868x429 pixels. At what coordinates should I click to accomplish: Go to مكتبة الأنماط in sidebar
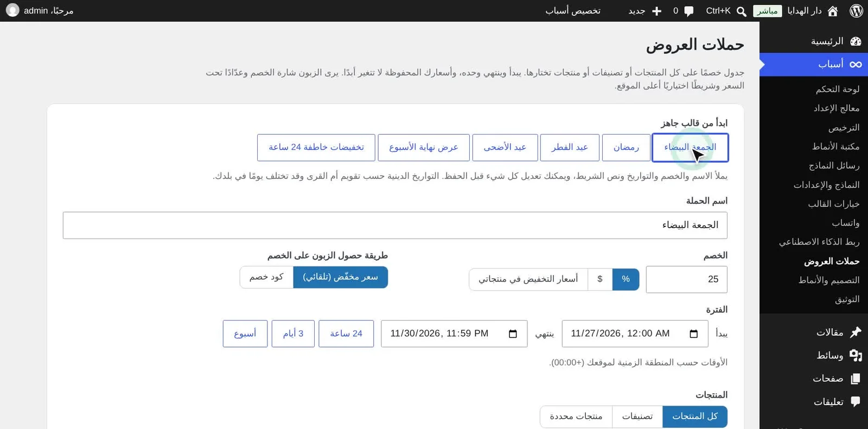coord(835,146)
